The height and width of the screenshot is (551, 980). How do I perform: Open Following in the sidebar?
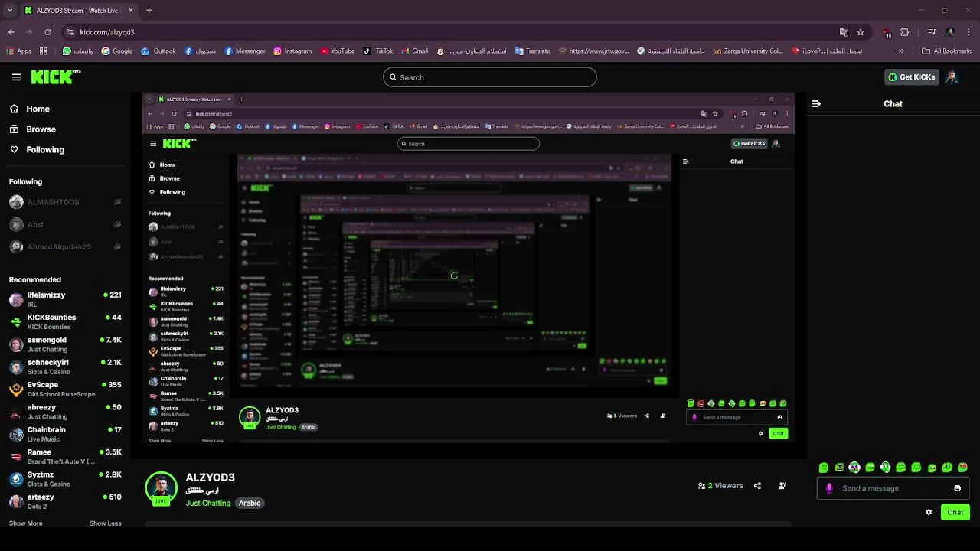point(37,150)
